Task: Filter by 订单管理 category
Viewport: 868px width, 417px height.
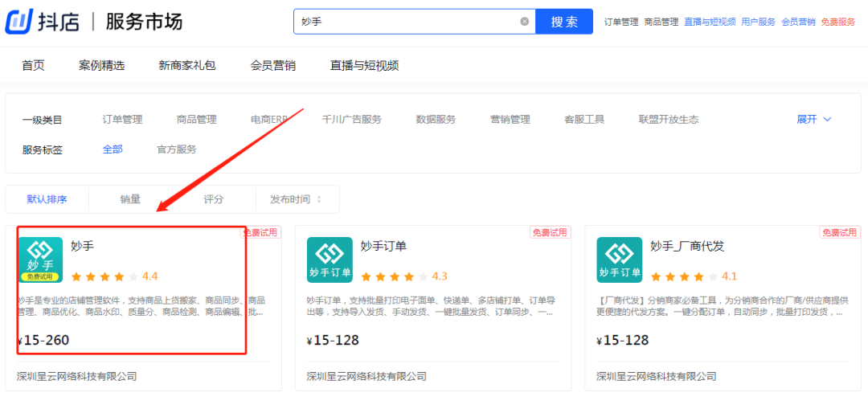Action: [x=122, y=120]
